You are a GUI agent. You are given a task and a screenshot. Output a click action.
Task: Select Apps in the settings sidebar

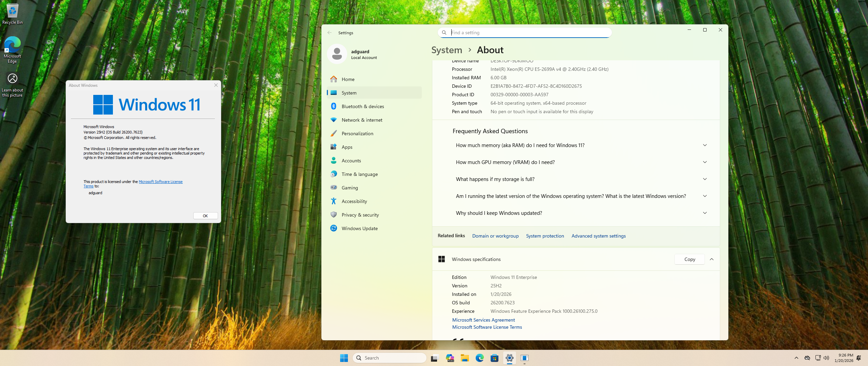(347, 147)
